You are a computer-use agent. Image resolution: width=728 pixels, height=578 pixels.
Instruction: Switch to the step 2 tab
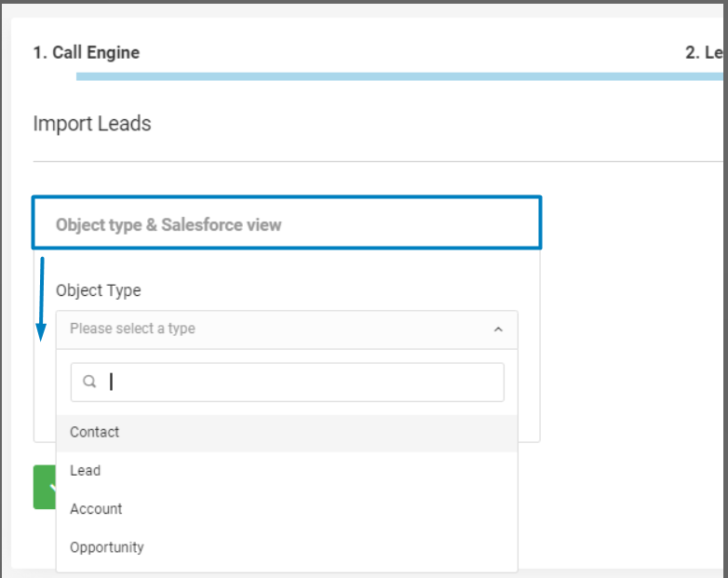(x=704, y=53)
